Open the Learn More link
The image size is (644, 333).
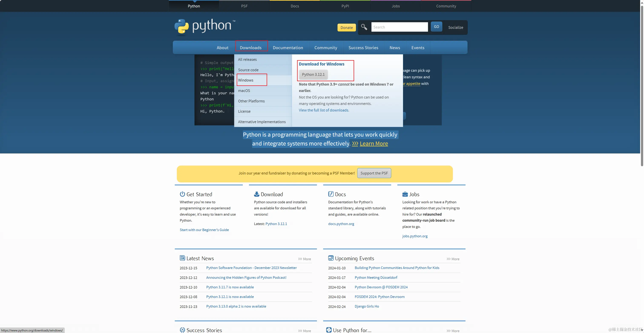click(x=374, y=144)
